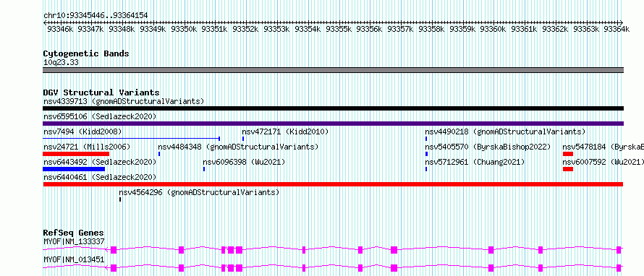Open the nsv5478184 variant label
The height and width of the screenshot is (276, 644).
coord(603,147)
